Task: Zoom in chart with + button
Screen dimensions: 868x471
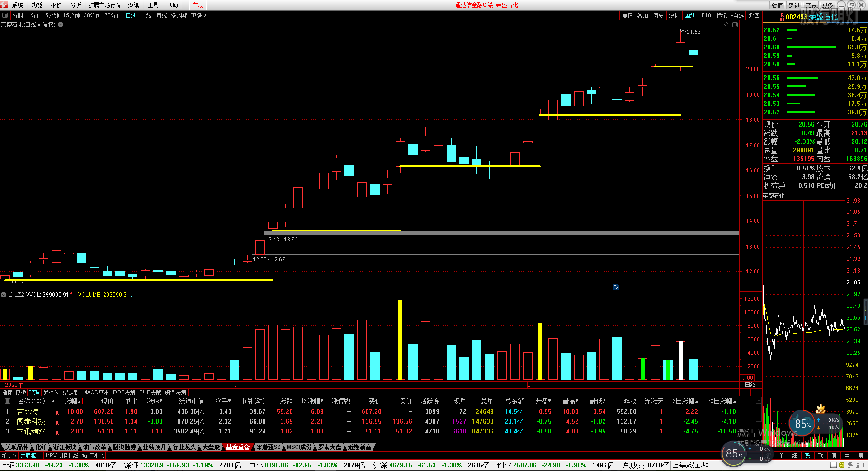Action: 745,392
